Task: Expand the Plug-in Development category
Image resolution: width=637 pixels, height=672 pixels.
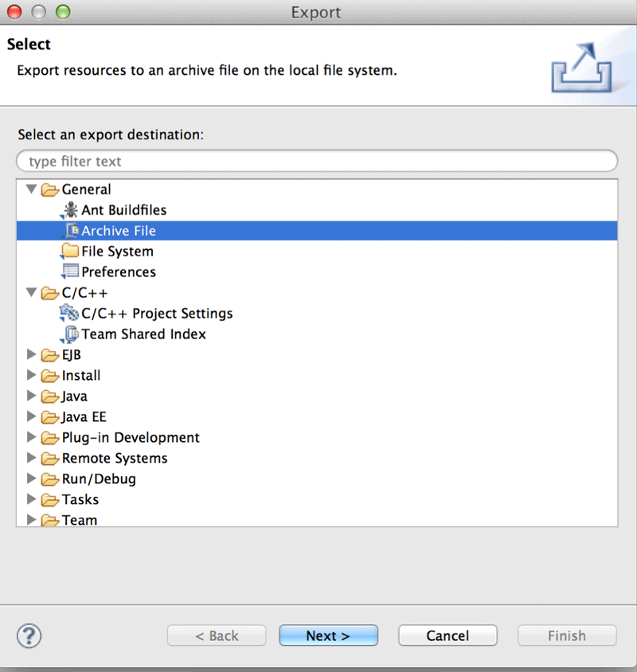Action: 32,438
